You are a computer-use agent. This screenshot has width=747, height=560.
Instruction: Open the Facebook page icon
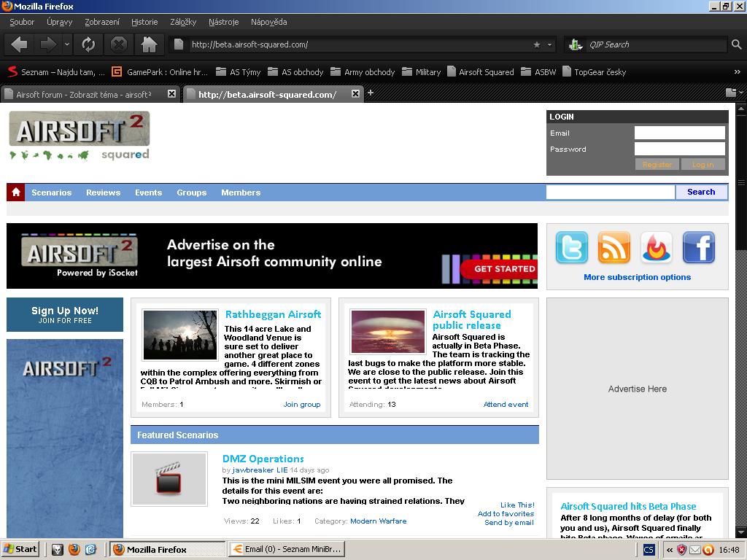698,248
